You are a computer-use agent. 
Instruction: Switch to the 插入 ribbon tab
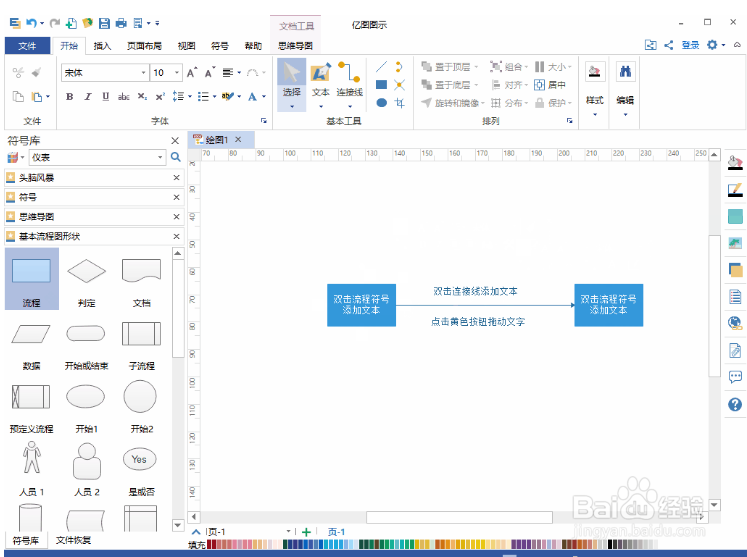pos(102,46)
